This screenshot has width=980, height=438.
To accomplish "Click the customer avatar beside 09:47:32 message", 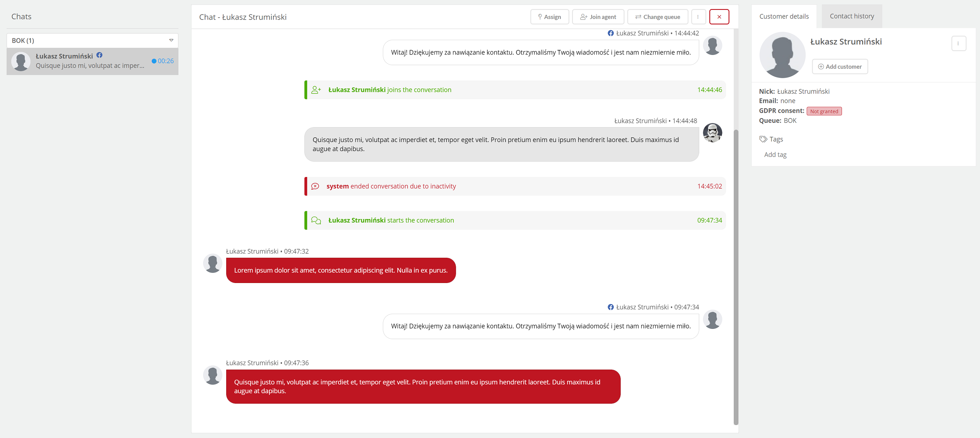I will click(213, 263).
